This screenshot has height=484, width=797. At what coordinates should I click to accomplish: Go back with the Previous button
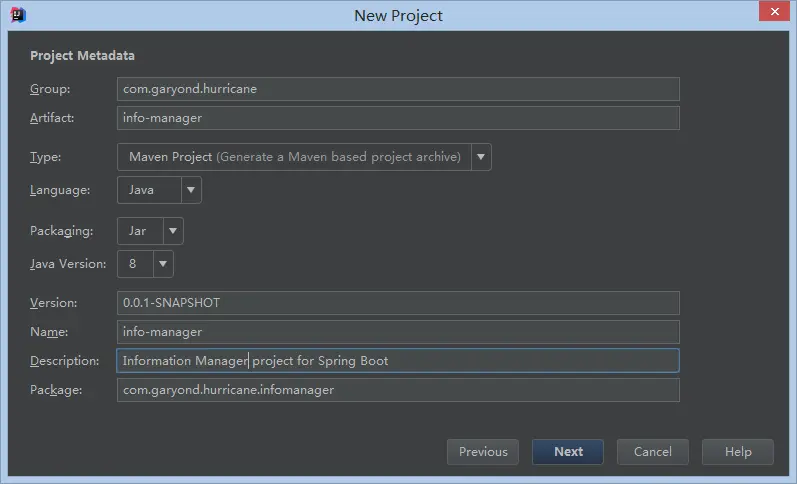[483, 452]
